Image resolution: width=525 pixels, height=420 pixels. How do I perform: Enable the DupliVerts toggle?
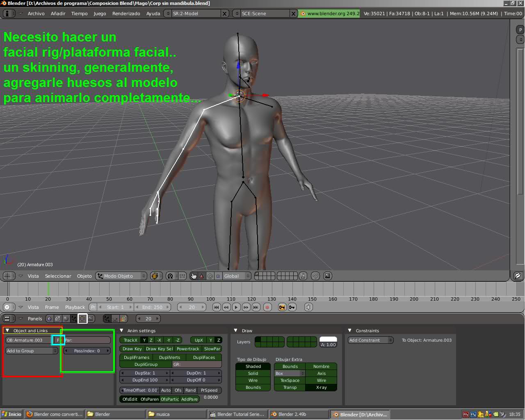[169, 357]
